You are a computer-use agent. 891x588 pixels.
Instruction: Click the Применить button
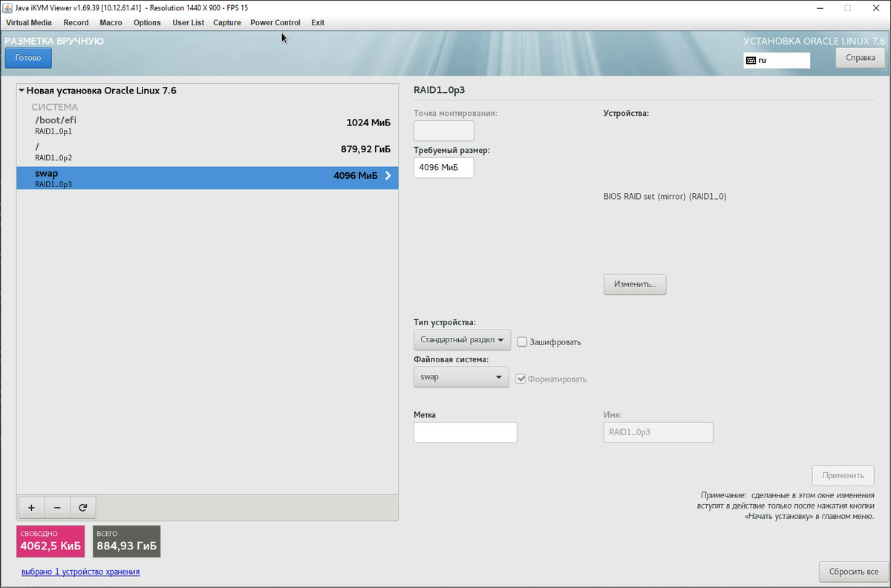coord(843,476)
